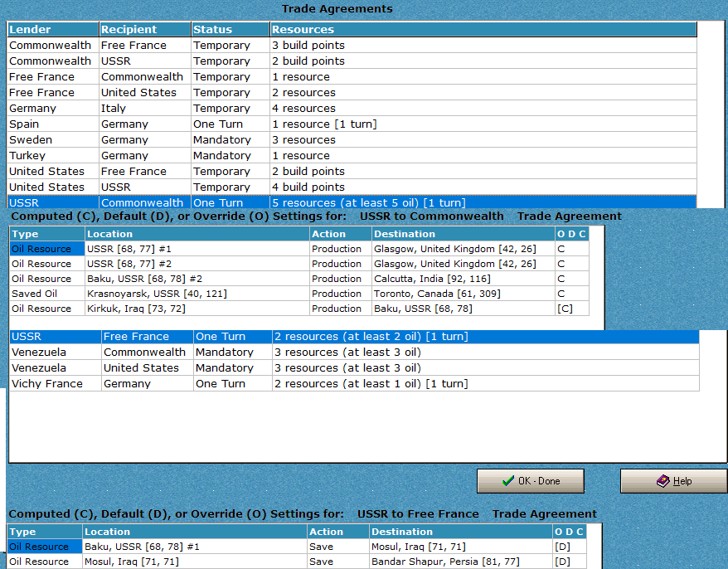The width and height of the screenshot is (728, 569).
Task: Click the book icon on Help button
Action: pyautogui.click(x=663, y=481)
